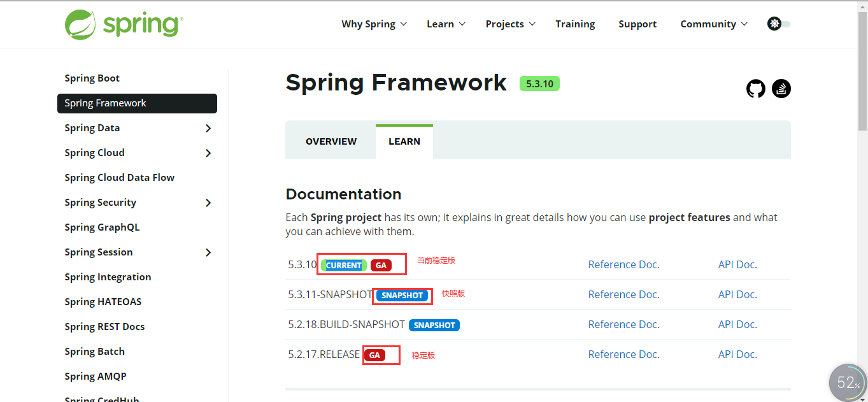
Task: Click GA badge beside 5.2.17.RELEASE
Action: pyautogui.click(x=374, y=355)
